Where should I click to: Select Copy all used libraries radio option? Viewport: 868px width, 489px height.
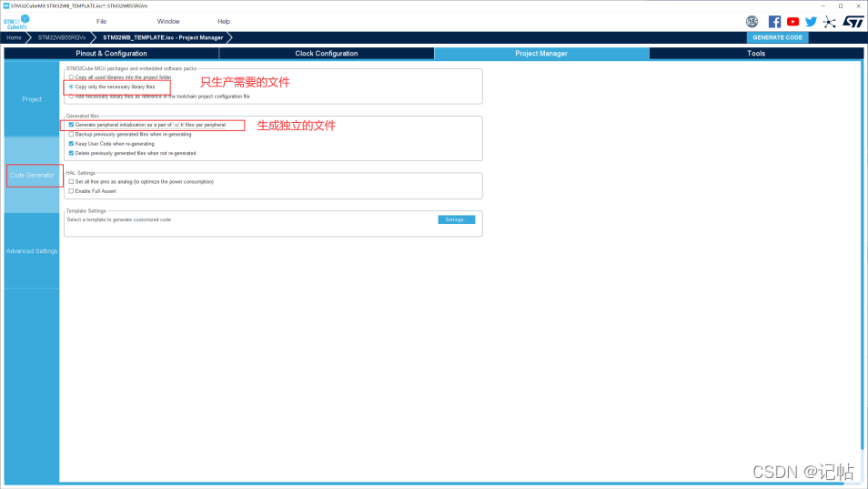pos(71,77)
